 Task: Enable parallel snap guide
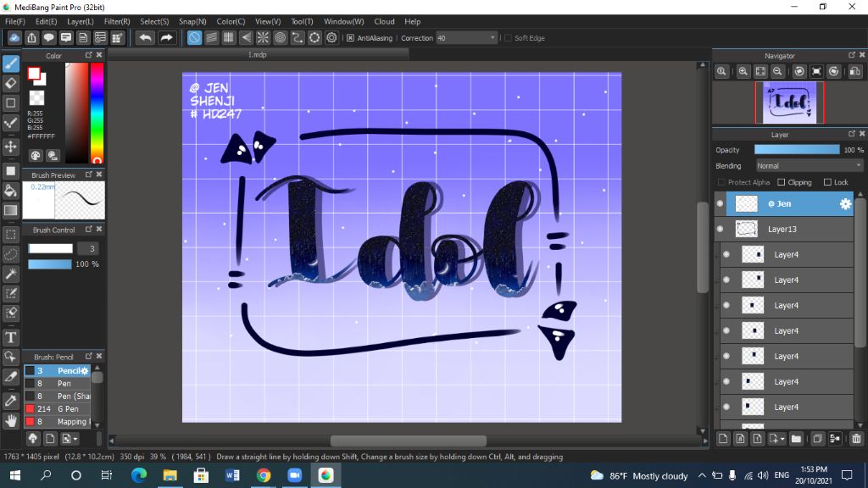click(x=211, y=37)
